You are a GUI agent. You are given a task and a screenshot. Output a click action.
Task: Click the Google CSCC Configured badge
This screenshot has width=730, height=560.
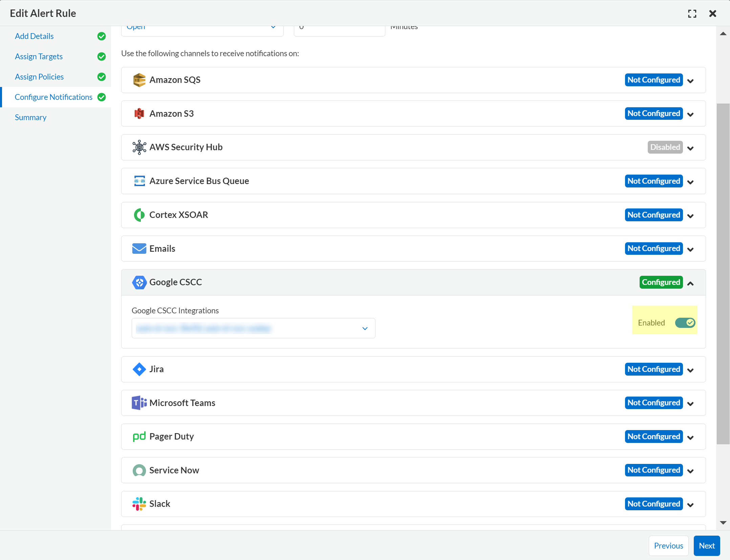coord(661,282)
